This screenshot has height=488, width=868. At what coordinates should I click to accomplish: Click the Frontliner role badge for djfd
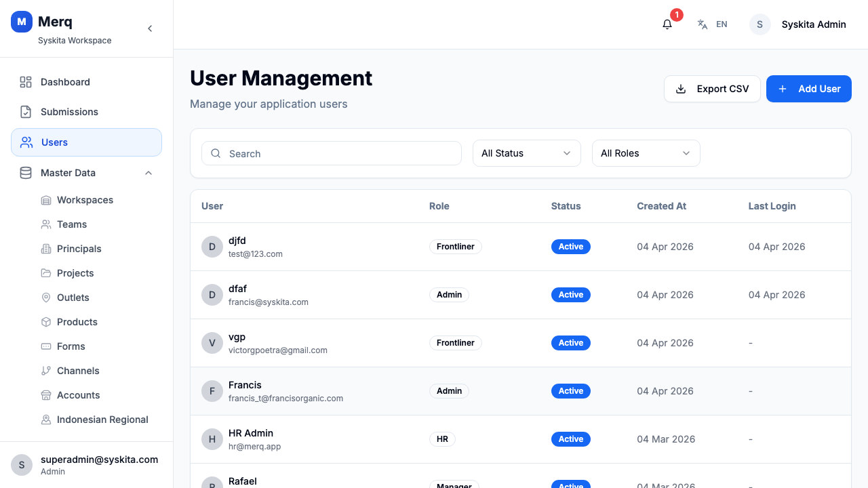[456, 247]
